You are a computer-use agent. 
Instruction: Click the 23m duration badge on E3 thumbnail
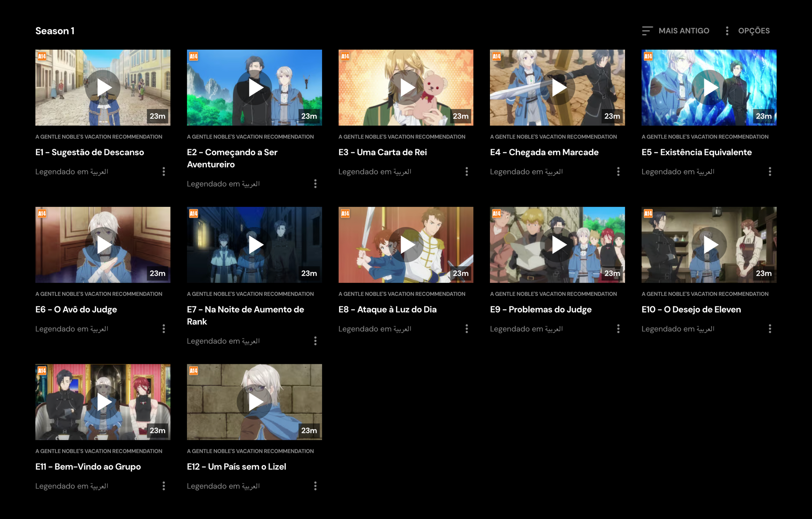click(x=461, y=116)
